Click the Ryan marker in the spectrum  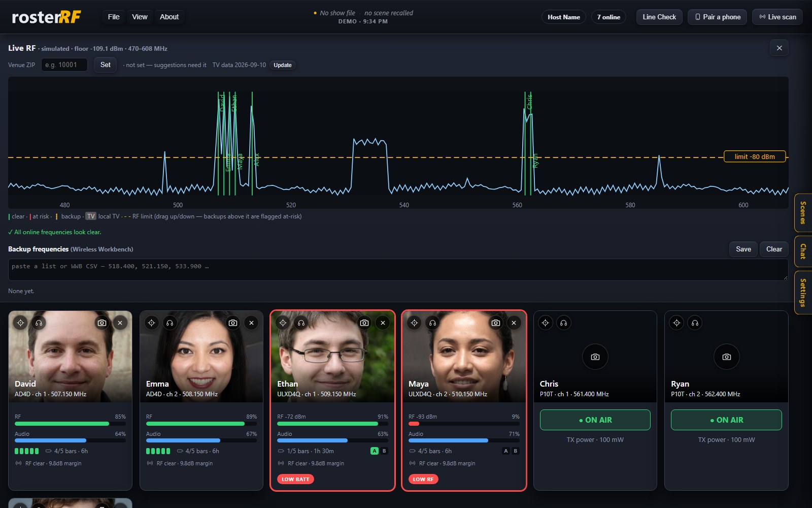(535, 161)
